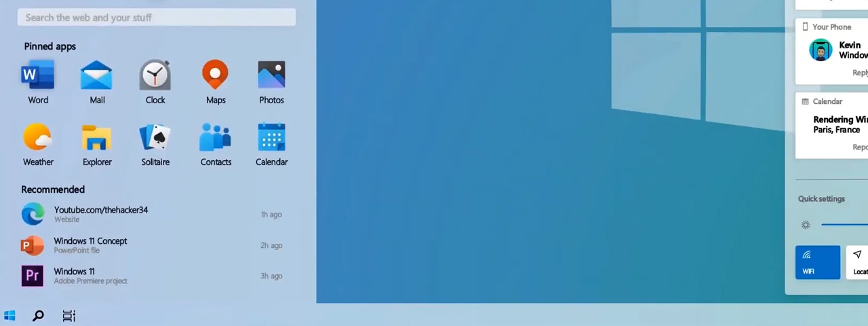The image size is (868, 326).
Task: Click the 'Quick settings' label
Action: point(821,199)
